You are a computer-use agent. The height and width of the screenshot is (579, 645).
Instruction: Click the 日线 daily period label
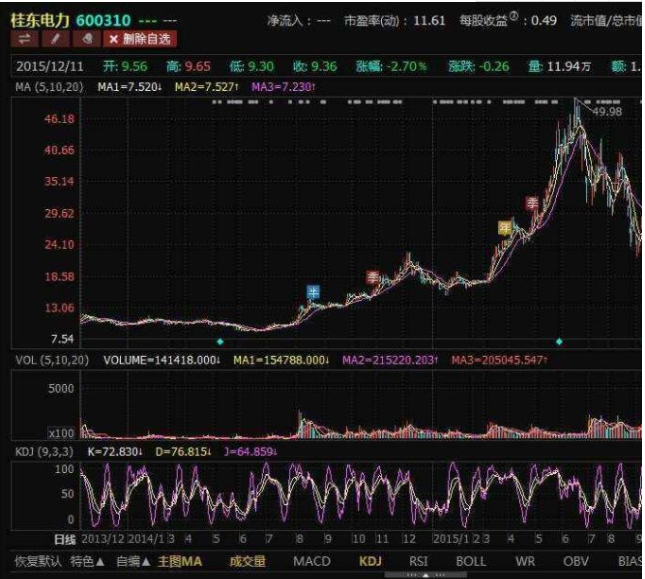[x=65, y=539]
